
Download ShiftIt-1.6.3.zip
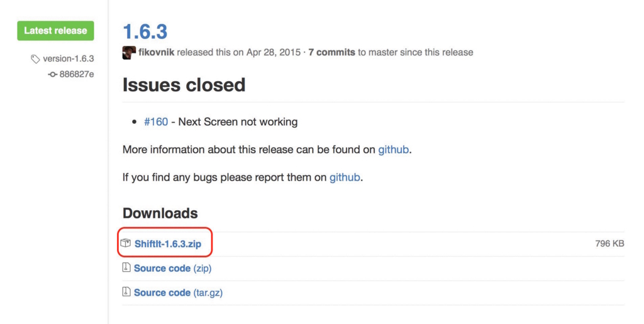[x=168, y=244]
